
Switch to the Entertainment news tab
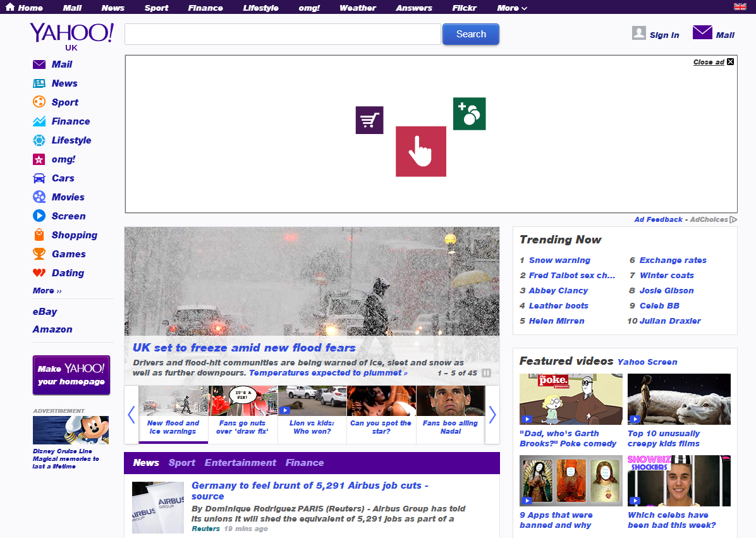[240, 463]
